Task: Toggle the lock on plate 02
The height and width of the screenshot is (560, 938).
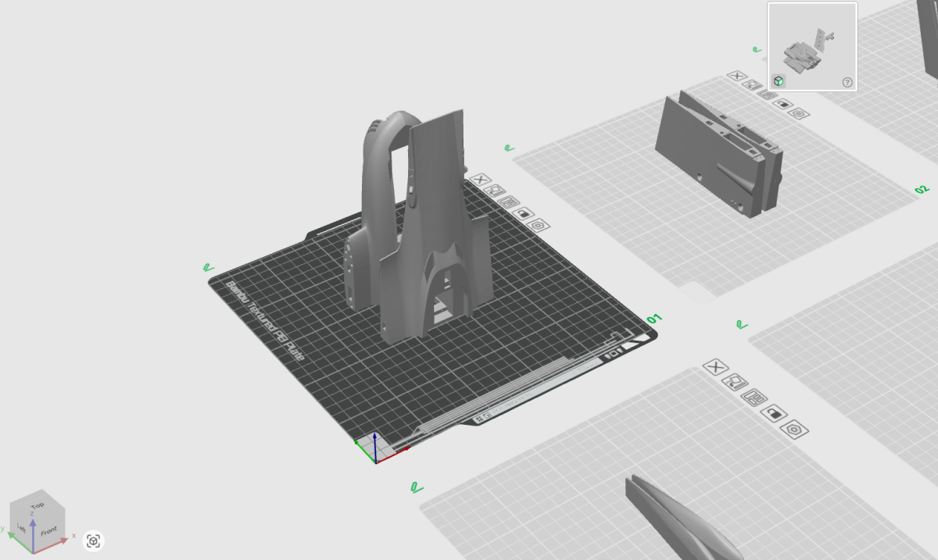Action: (782, 104)
